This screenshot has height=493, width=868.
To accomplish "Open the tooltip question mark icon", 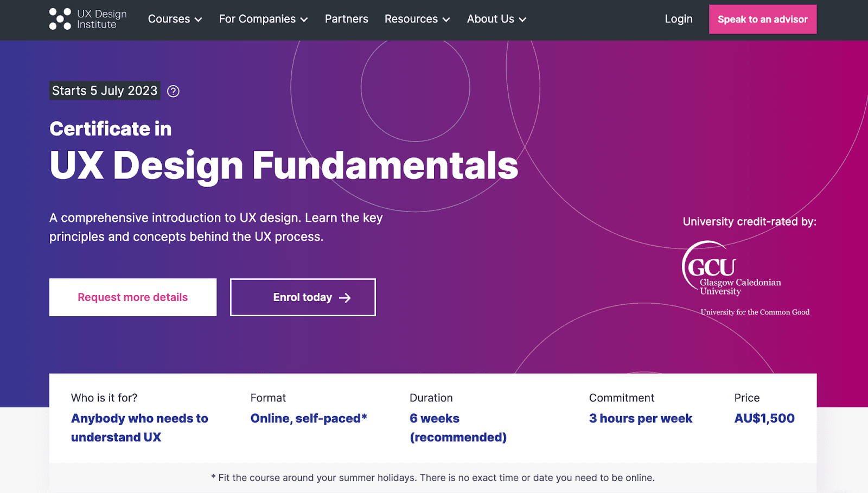I will click(173, 91).
